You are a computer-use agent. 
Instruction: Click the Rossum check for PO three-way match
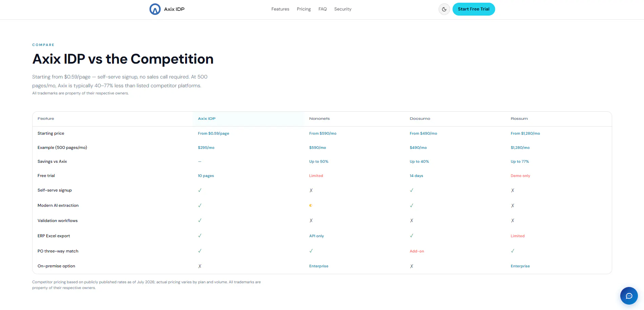(x=512, y=251)
